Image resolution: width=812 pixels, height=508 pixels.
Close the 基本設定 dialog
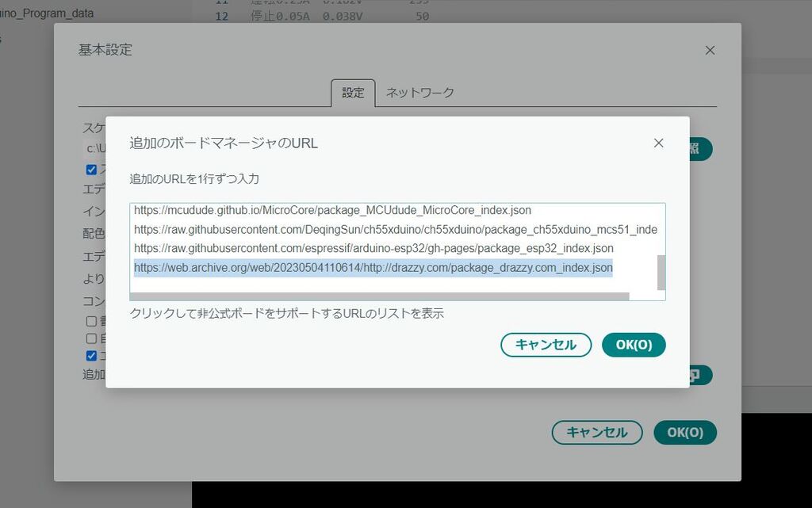point(710,50)
